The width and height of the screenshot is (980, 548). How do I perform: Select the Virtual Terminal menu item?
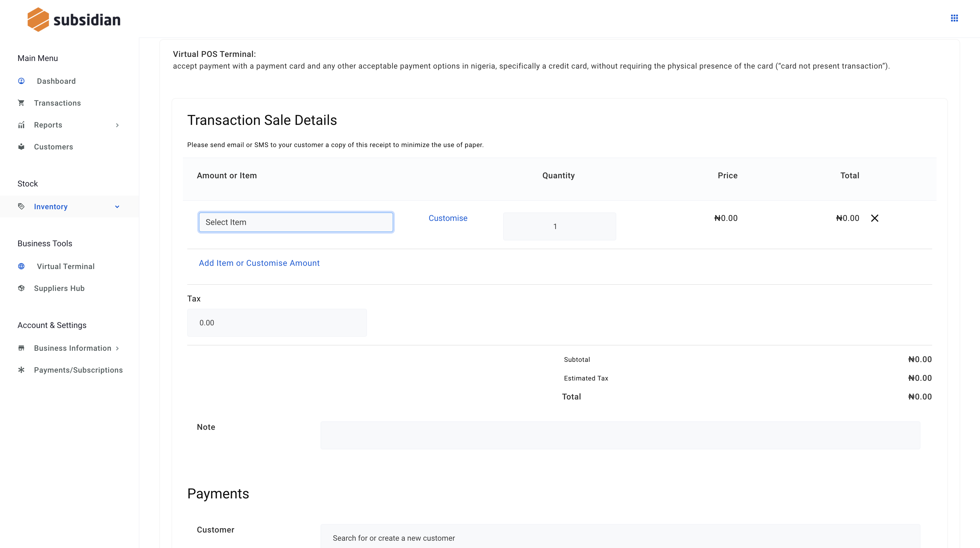(x=65, y=266)
